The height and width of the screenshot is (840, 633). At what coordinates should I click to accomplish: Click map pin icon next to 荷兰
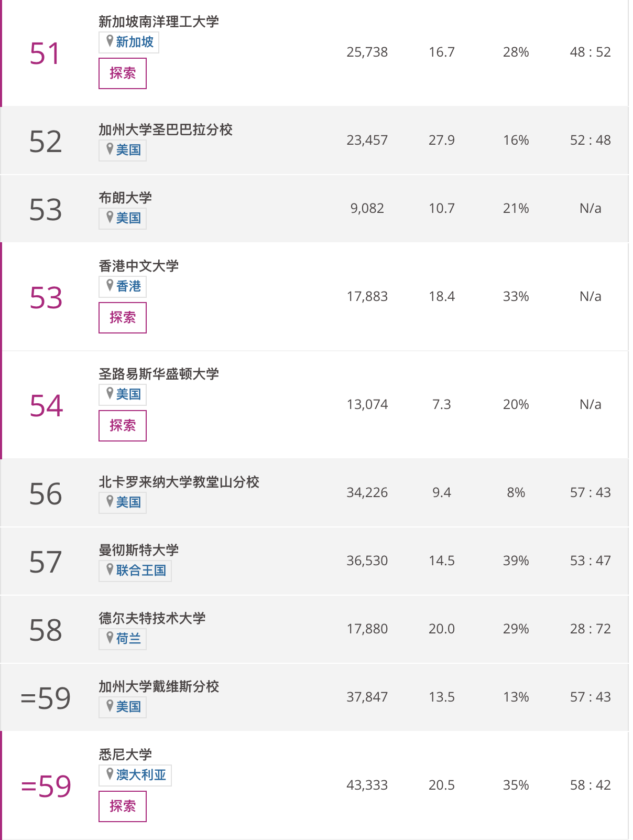110,638
